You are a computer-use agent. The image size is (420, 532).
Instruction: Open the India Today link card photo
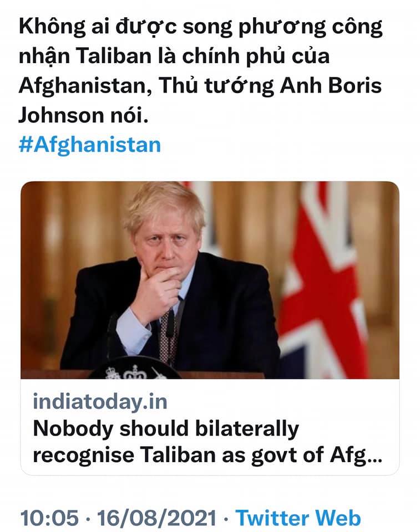pyautogui.click(x=210, y=280)
